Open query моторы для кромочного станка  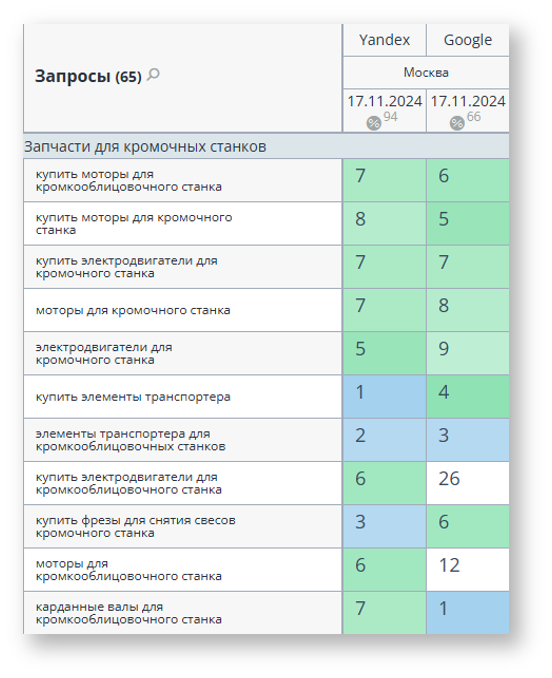133,310
